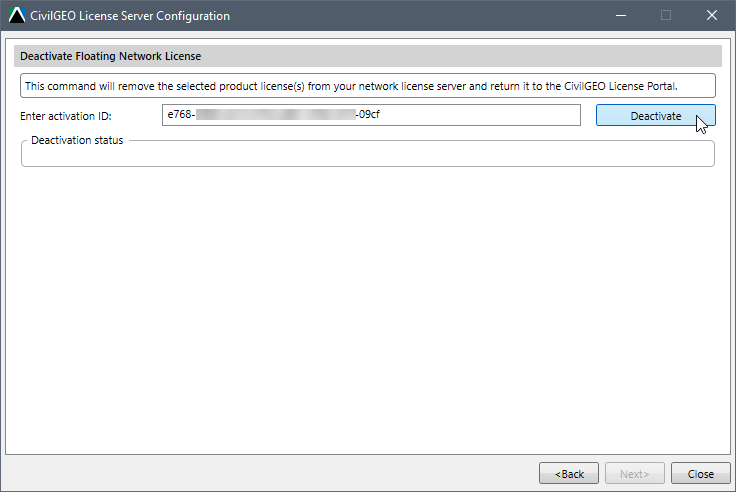Click the Close button at bottom right
Screen dimensions: 736x492
pyautogui.click(x=700, y=473)
